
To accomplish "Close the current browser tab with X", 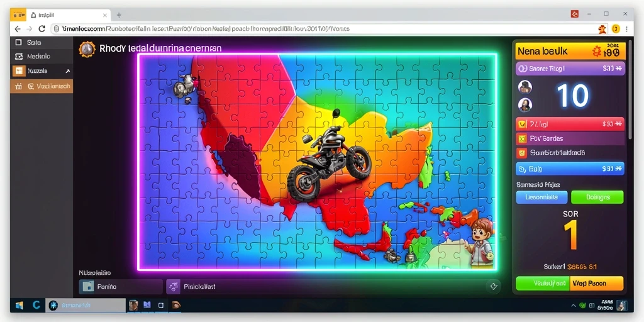I will tap(105, 15).
